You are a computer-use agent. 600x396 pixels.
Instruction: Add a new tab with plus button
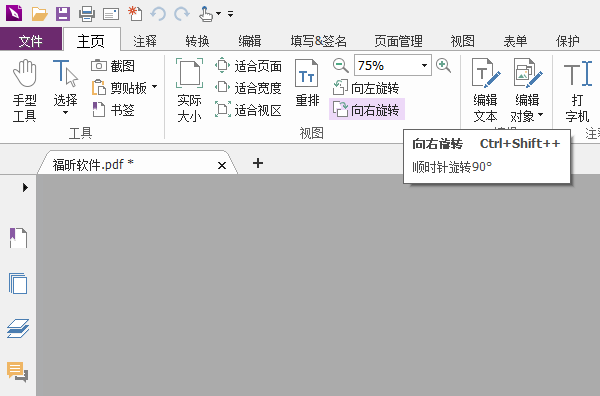pos(258,163)
